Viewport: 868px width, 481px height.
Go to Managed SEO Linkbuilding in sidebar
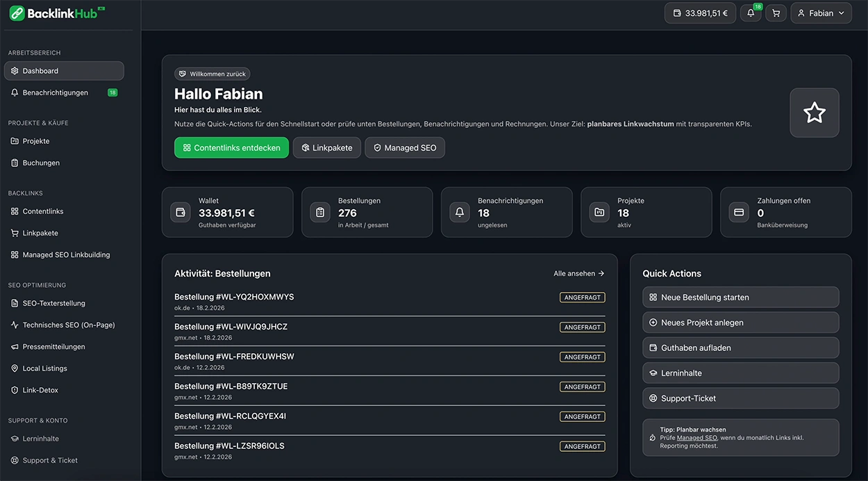click(66, 254)
